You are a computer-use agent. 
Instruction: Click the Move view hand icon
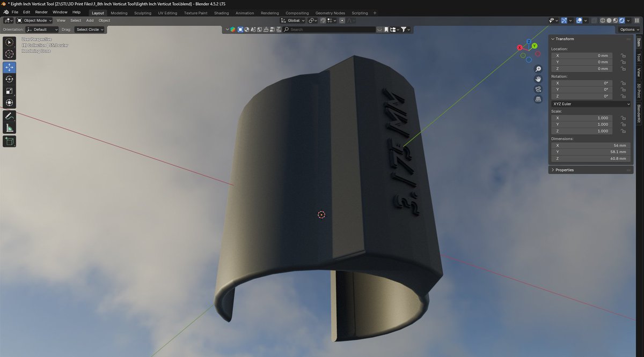click(x=538, y=79)
